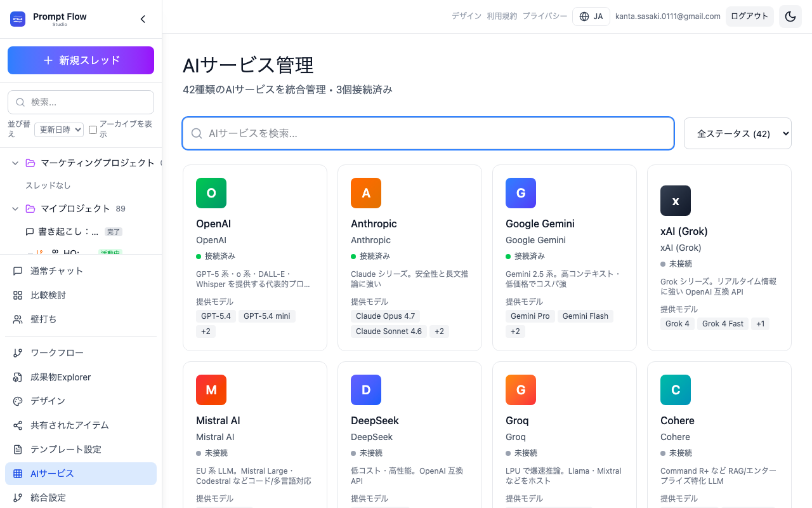Click the Claude Opus 4.7 model tag
Screen dimensions: 812x508
pyautogui.click(x=385, y=316)
